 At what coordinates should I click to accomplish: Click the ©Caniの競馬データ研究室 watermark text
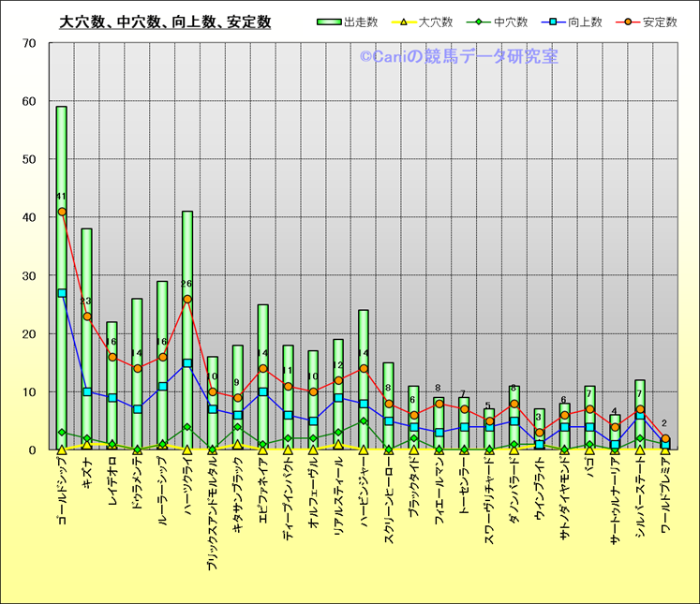[458, 57]
